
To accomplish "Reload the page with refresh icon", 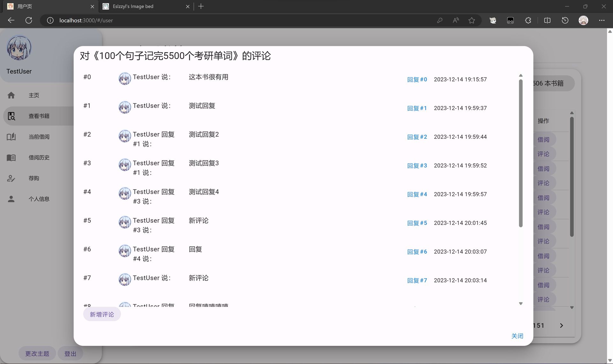I will coord(29,20).
